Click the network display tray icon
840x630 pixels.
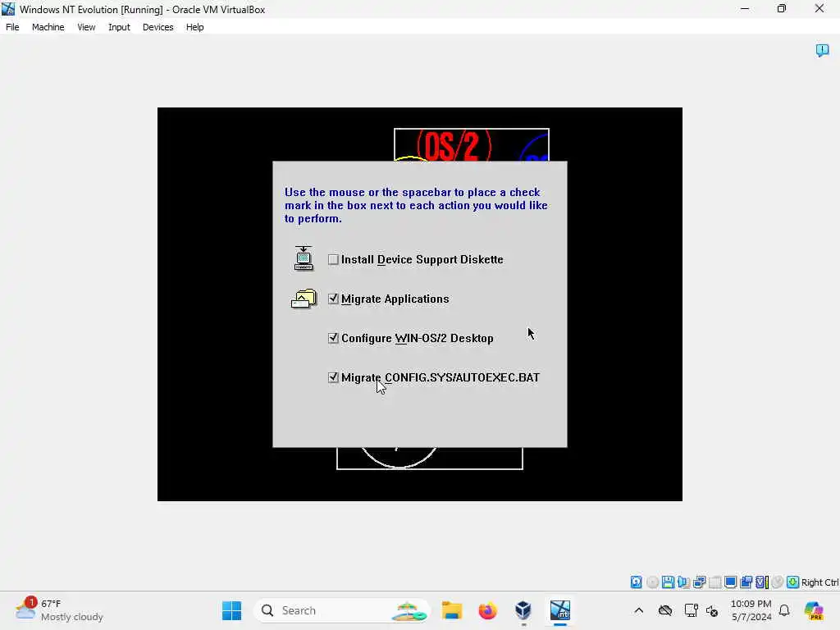click(691, 610)
